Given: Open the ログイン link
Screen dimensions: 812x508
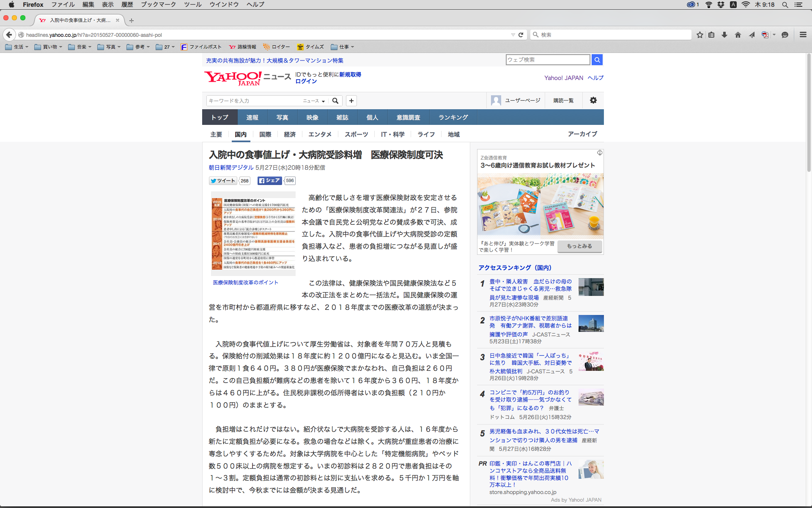Looking at the screenshot, I should click(x=306, y=81).
